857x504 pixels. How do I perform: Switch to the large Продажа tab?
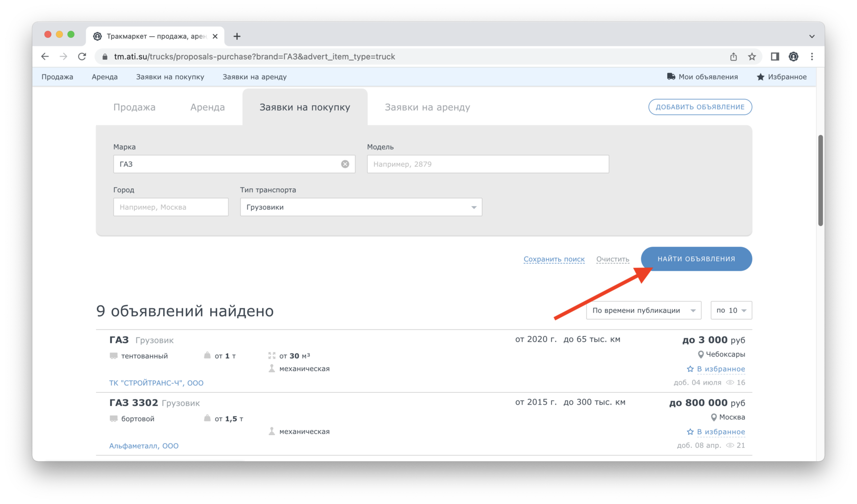134,107
